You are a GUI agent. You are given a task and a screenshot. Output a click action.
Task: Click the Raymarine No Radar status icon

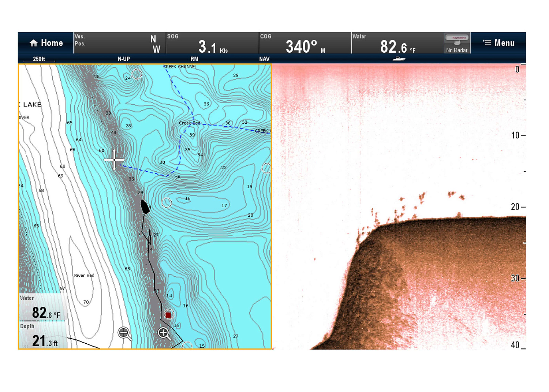457,43
